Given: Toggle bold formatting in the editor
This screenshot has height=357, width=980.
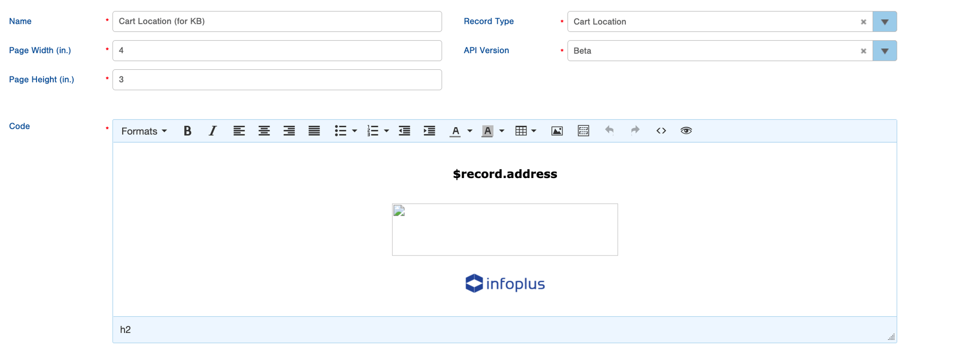Looking at the screenshot, I should coord(188,131).
